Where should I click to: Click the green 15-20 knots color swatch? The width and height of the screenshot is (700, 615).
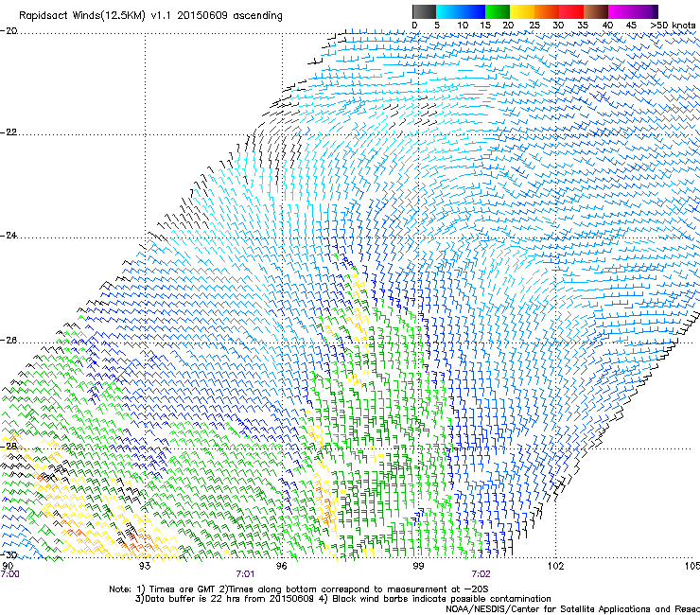point(498,11)
